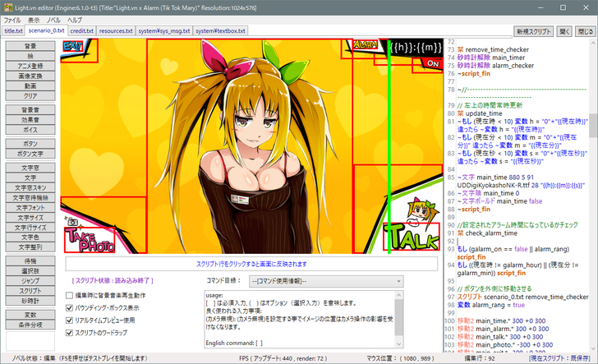Open the ノベル menu

[x=53, y=20]
